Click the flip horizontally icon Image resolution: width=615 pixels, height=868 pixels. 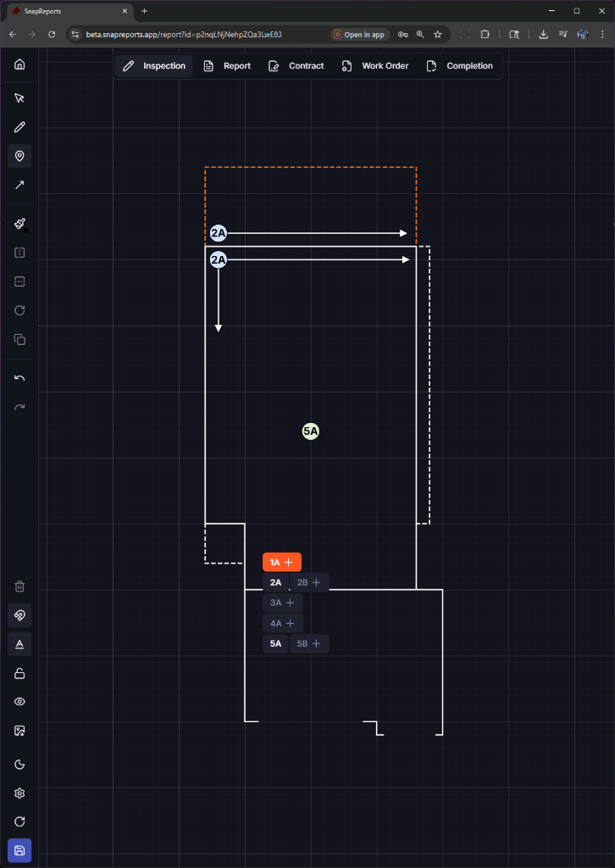[x=19, y=253]
